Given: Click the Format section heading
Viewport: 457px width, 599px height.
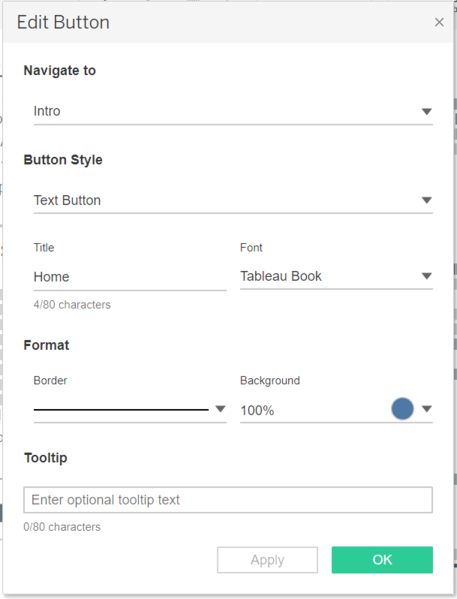Looking at the screenshot, I should (47, 345).
